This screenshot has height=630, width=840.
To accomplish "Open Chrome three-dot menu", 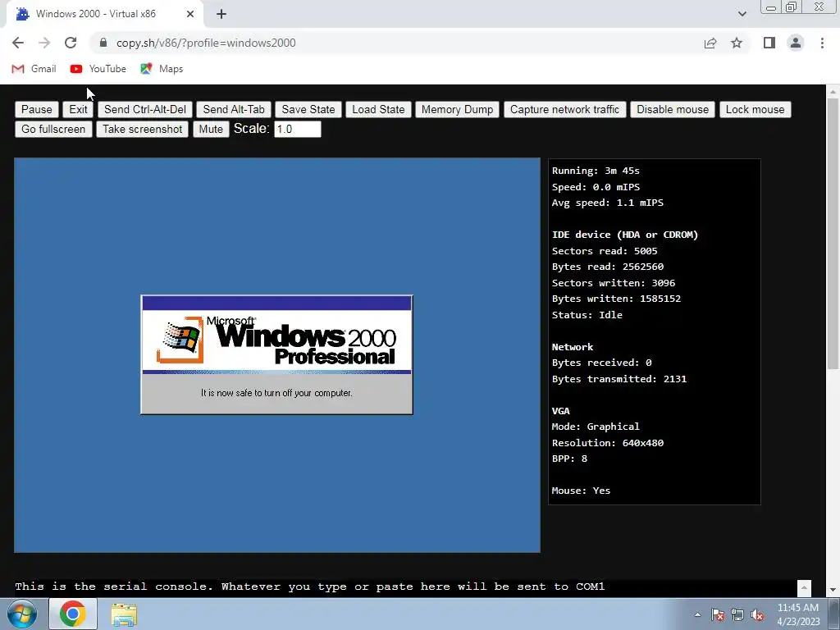I will click(x=822, y=43).
